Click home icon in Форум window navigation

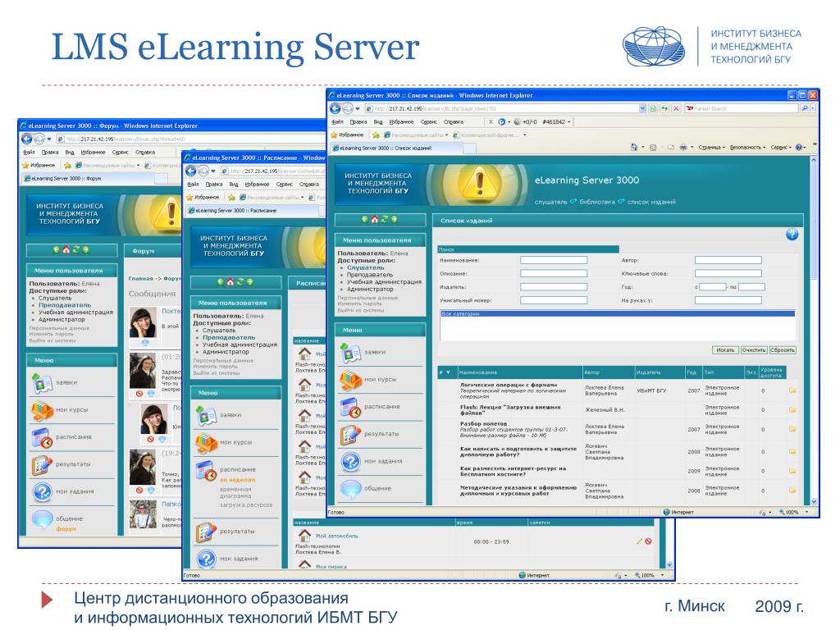[x=66, y=249]
